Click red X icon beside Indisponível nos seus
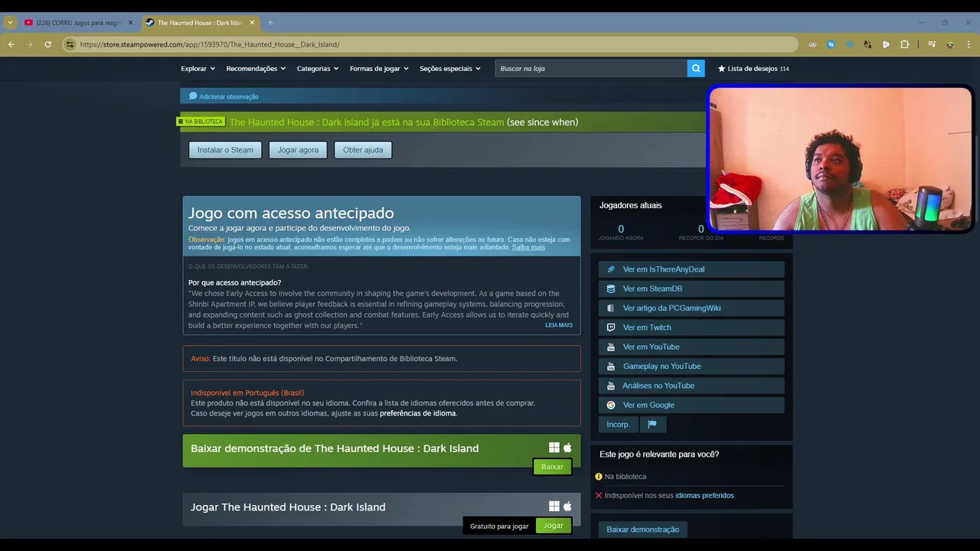The image size is (980, 551). (x=599, y=495)
